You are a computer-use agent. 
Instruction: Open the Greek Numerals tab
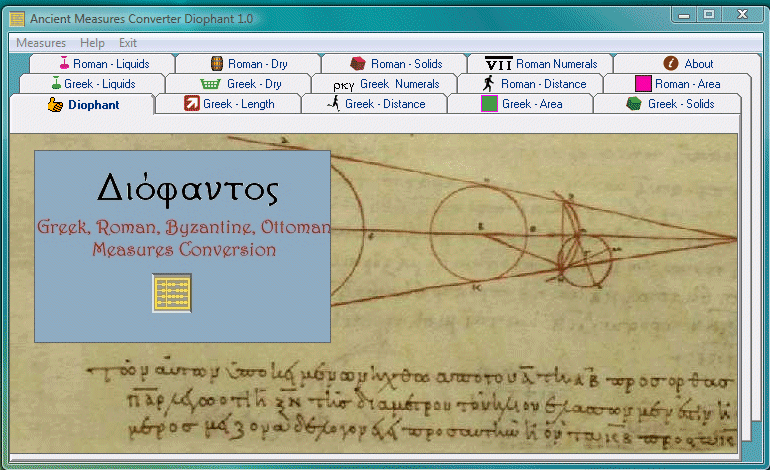384,84
